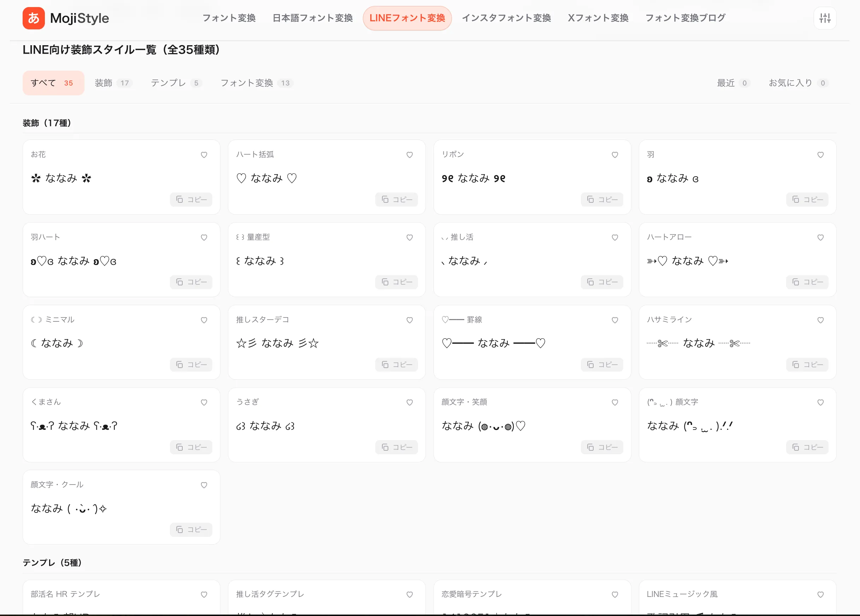
Task: Heart the 顔文字・クール style card
Action: [204, 485]
